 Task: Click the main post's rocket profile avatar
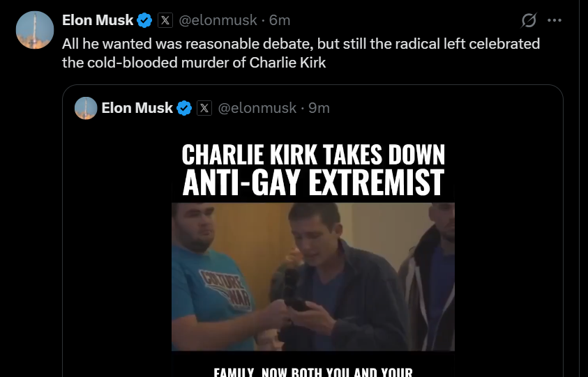click(x=35, y=30)
